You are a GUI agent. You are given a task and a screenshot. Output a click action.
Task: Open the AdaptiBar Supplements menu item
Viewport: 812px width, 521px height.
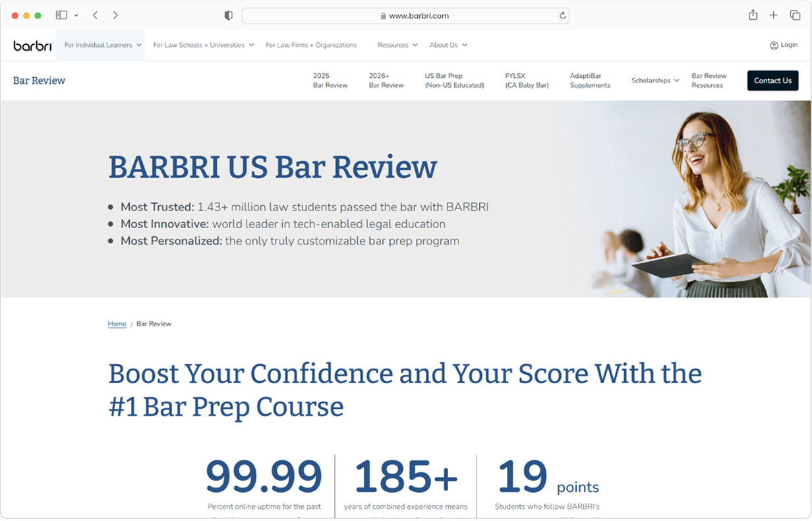pos(590,80)
